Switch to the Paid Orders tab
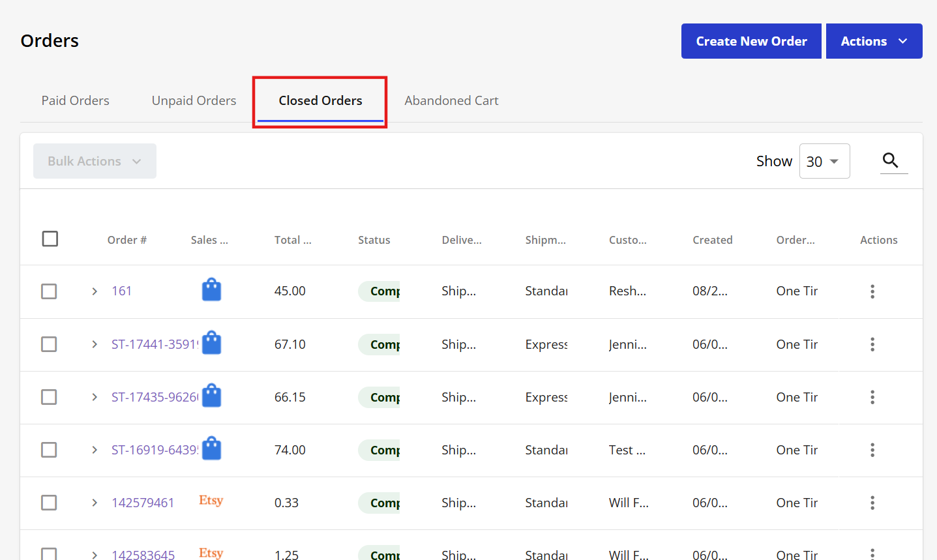 pos(76,100)
